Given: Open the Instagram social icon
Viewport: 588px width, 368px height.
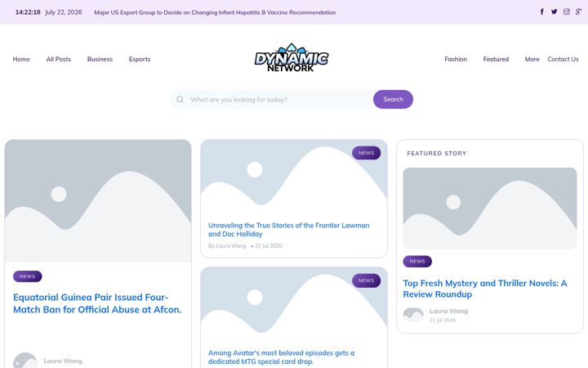Looking at the screenshot, I should [566, 11].
